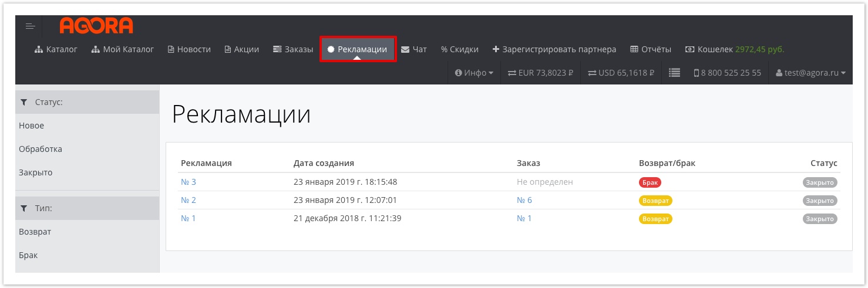Open the % Скидки page
Viewport: 868px width, 288px height.
coord(460,49)
